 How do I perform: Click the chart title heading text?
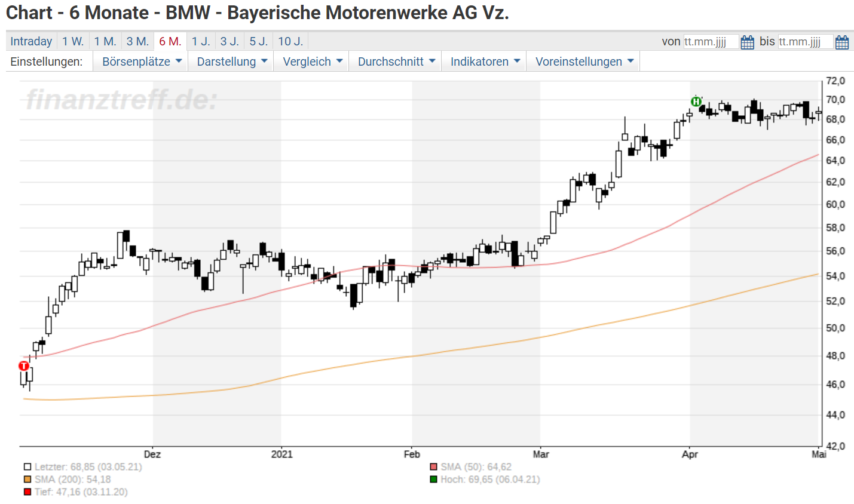click(x=258, y=13)
